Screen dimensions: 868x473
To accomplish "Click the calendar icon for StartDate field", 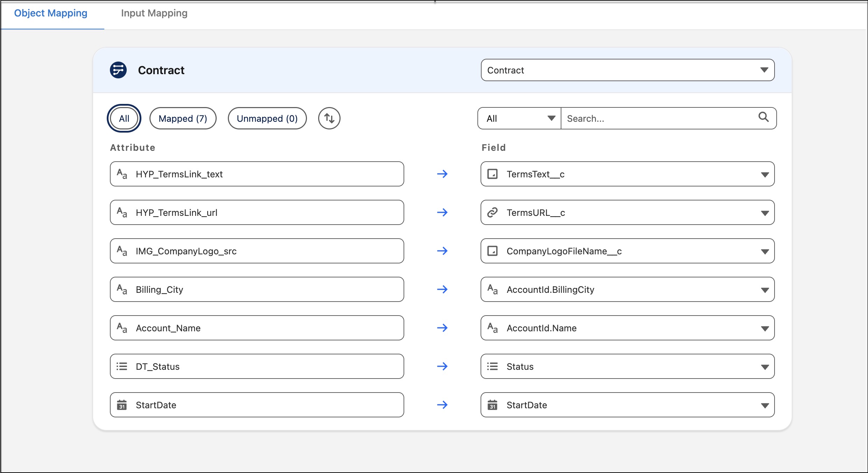I will 492,405.
